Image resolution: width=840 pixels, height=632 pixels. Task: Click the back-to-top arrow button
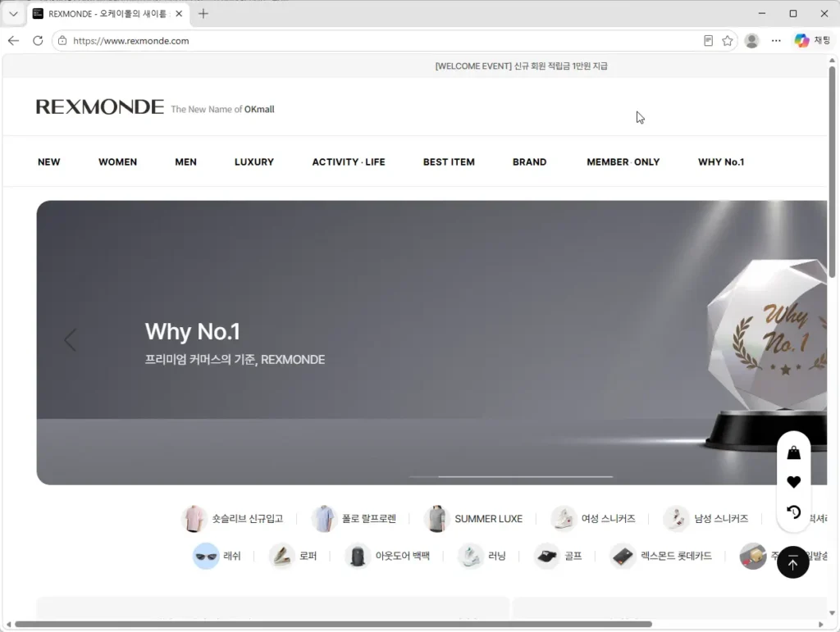pyautogui.click(x=793, y=562)
